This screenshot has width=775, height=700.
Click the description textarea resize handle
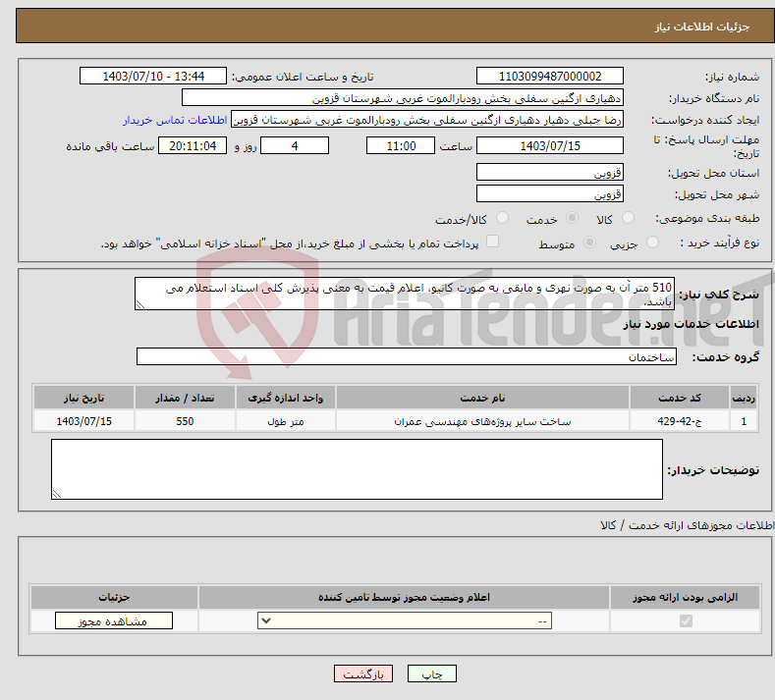[140, 304]
